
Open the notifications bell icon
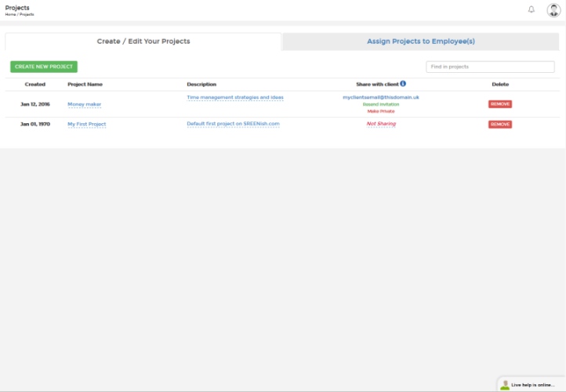pyautogui.click(x=532, y=9)
